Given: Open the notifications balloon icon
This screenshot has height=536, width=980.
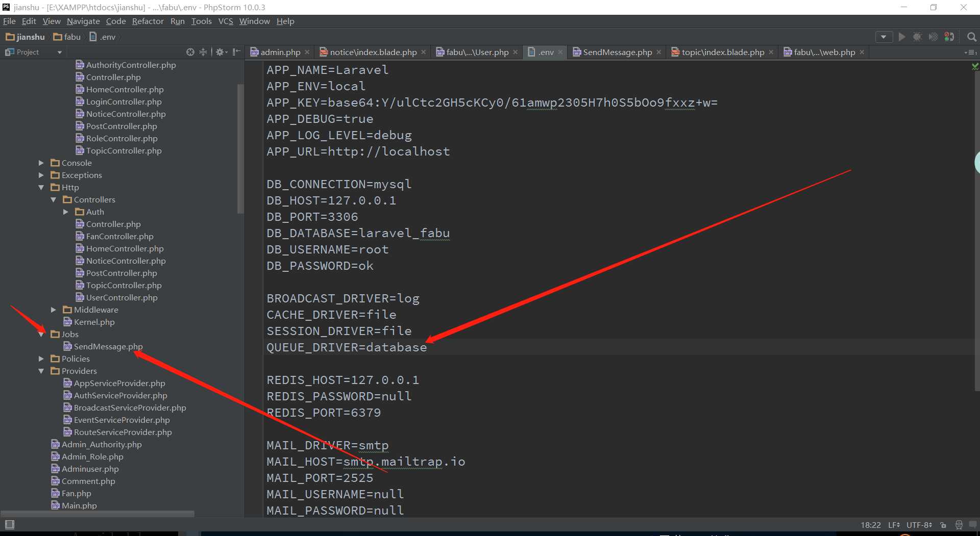Looking at the screenshot, I should (972, 524).
